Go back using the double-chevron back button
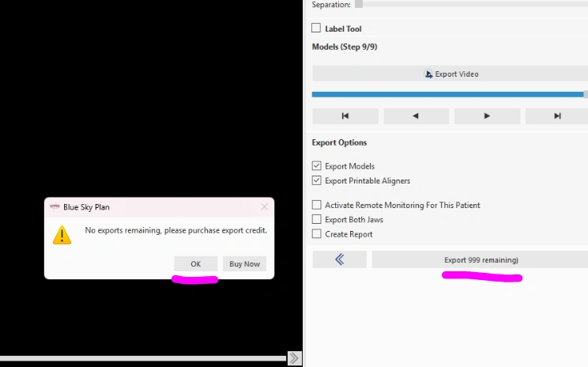The height and width of the screenshot is (367, 588). [x=339, y=259]
